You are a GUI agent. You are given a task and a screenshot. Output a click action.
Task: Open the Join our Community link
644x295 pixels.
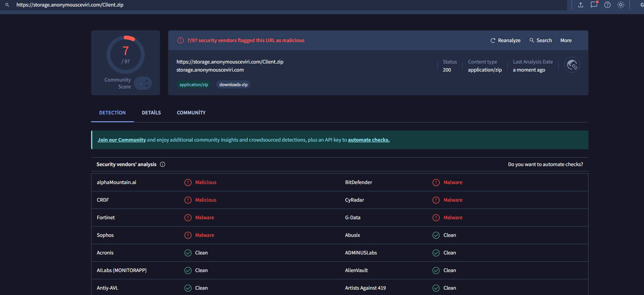(x=122, y=140)
